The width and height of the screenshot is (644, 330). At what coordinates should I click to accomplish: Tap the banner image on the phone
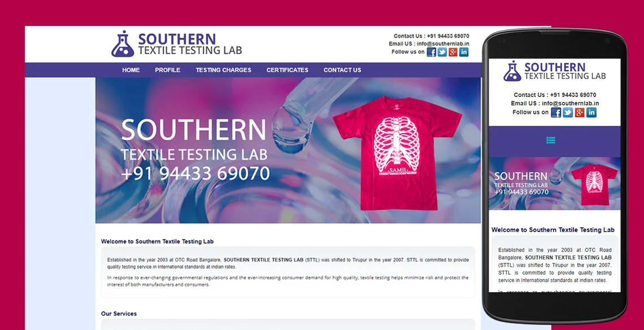555,183
